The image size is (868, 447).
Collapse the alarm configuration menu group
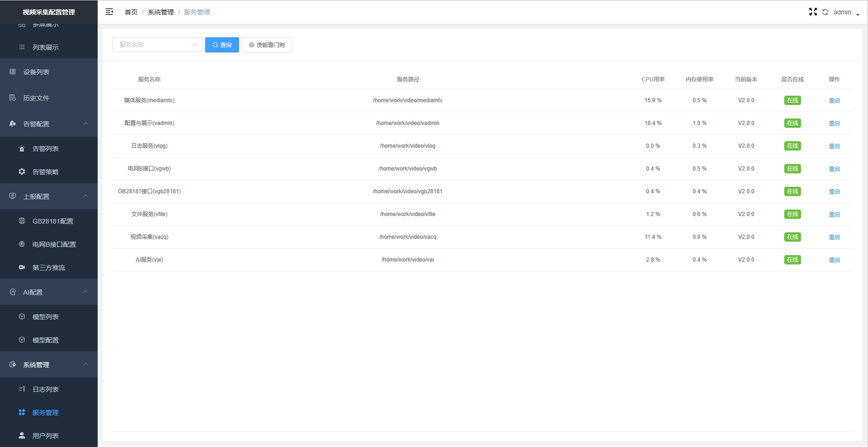86,124
